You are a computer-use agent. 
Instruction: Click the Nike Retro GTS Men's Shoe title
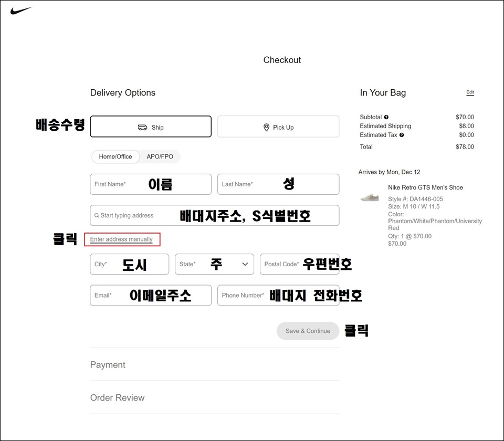(425, 187)
